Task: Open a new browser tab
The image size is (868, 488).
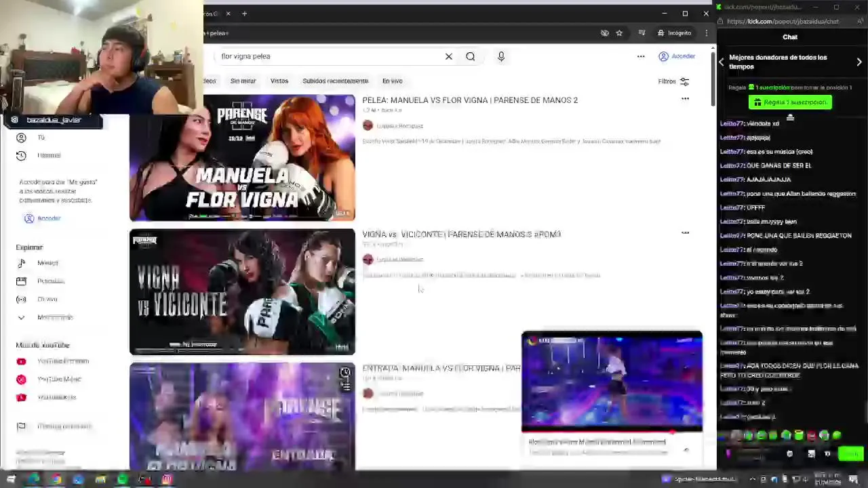Action: [244, 14]
